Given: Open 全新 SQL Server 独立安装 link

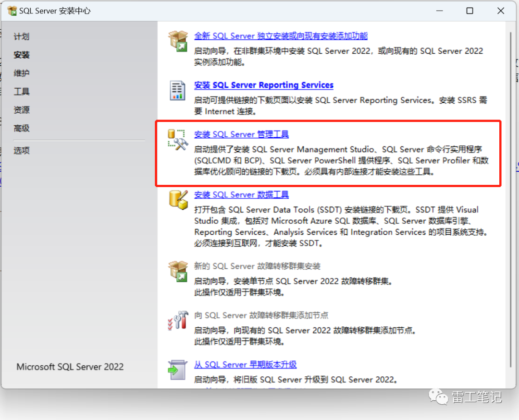Looking at the screenshot, I should [281, 36].
